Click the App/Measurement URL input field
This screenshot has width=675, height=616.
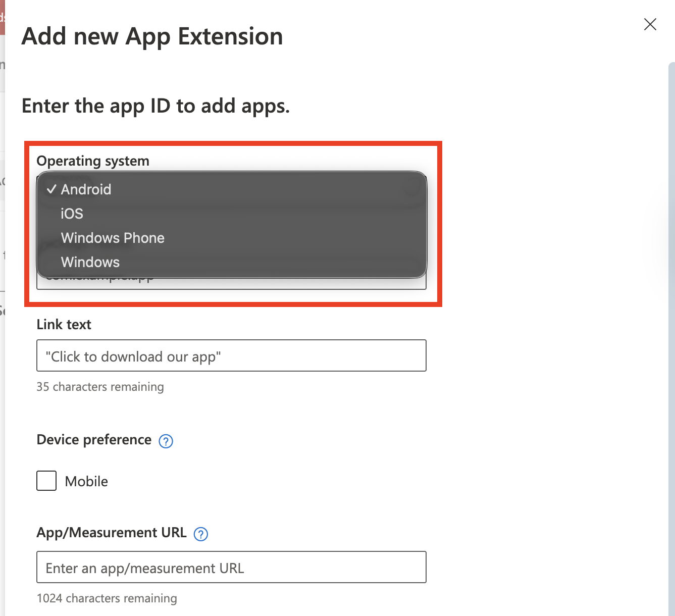[231, 568]
